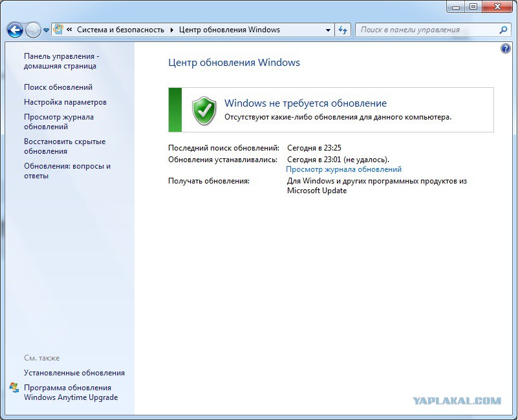Click the greyed forward arrow button
This screenshot has height=420, width=518.
click(33, 30)
